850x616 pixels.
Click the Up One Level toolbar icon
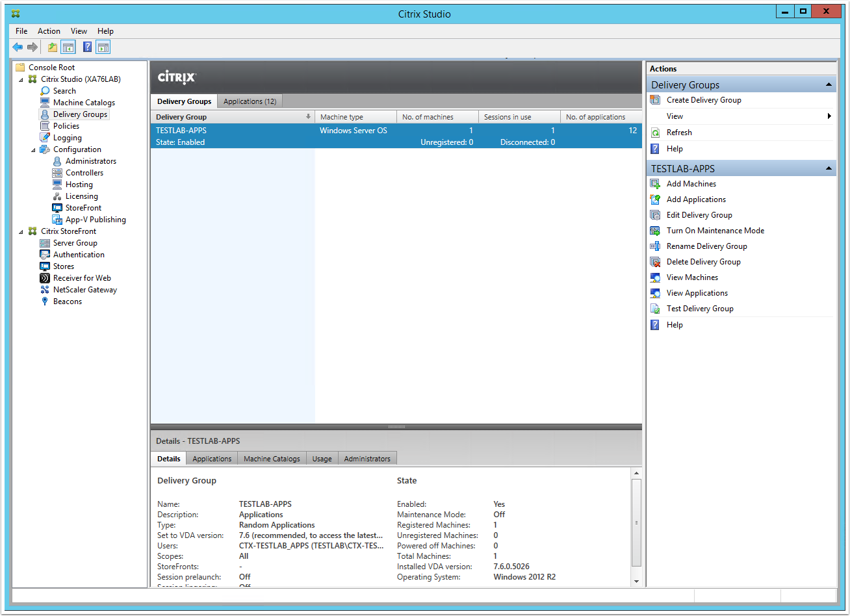coord(53,47)
